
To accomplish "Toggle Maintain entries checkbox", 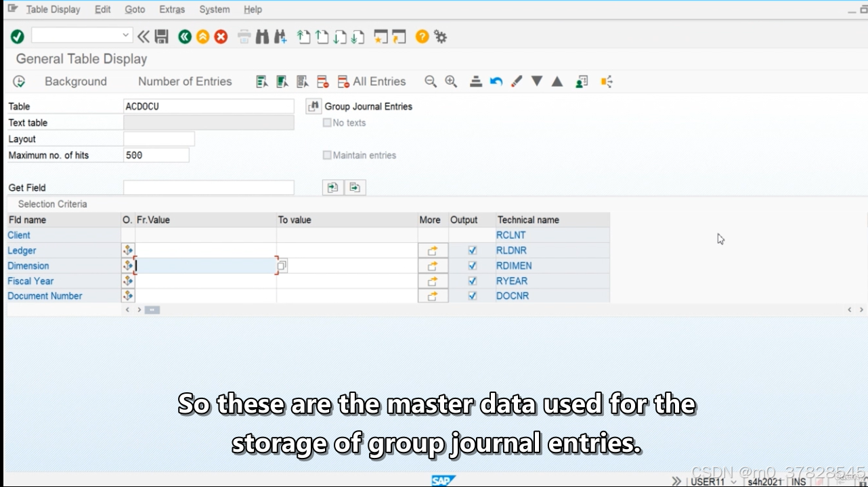I will [x=327, y=155].
